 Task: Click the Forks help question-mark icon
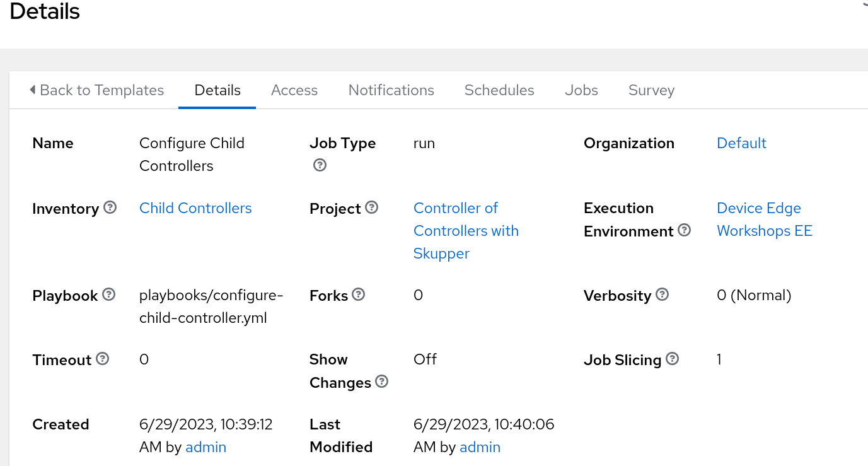tap(359, 294)
